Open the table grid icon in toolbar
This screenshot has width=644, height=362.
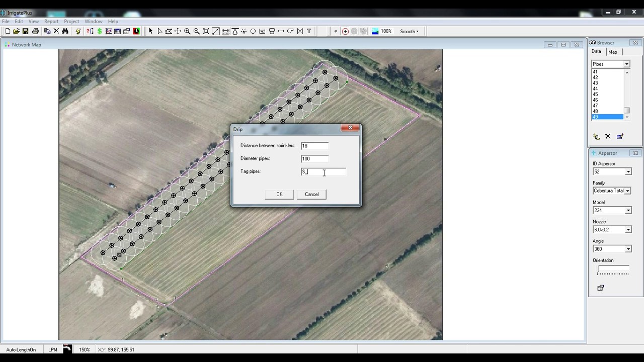tap(117, 31)
